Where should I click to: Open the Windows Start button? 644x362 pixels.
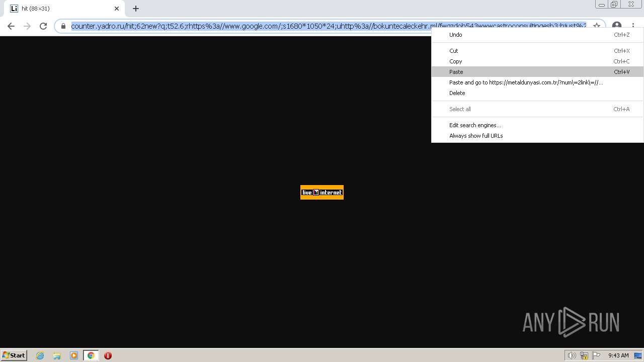tap(14, 355)
